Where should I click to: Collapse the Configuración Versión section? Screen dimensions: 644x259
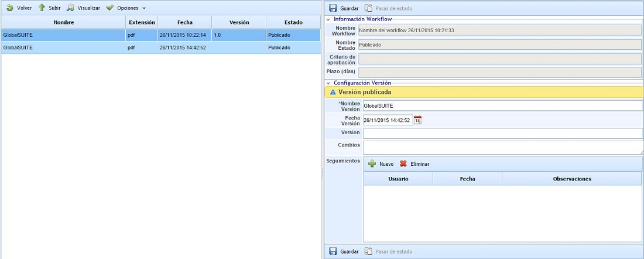coord(329,83)
